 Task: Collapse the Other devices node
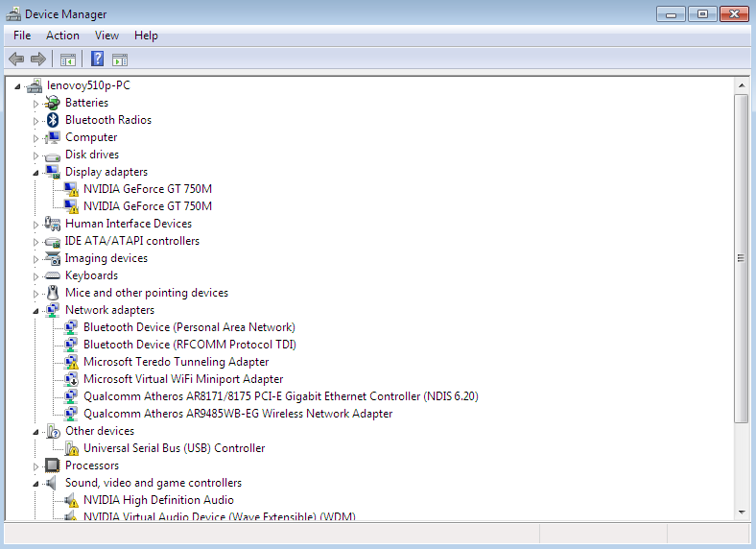[x=35, y=432]
